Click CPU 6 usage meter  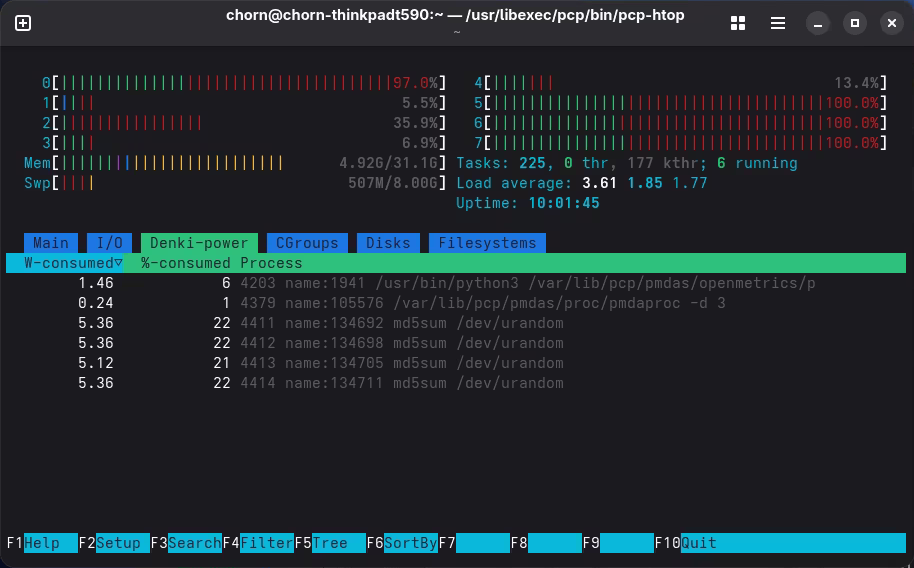[x=681, y=123]
